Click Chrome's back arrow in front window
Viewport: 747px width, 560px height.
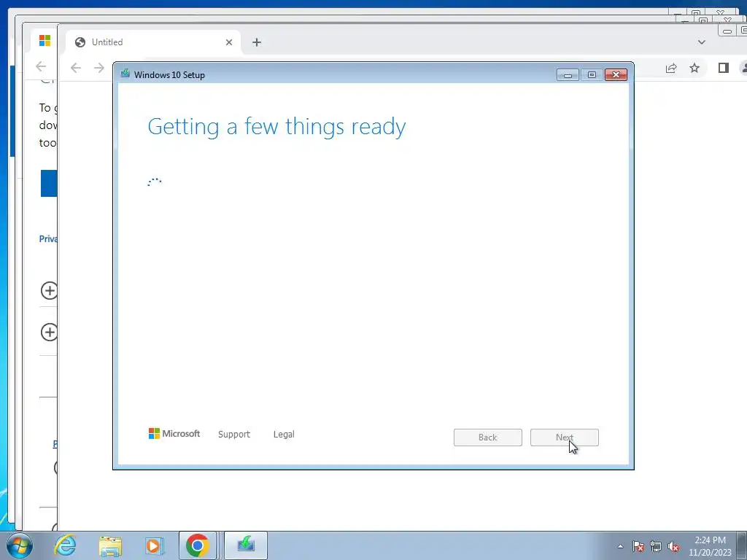[76, 68]
